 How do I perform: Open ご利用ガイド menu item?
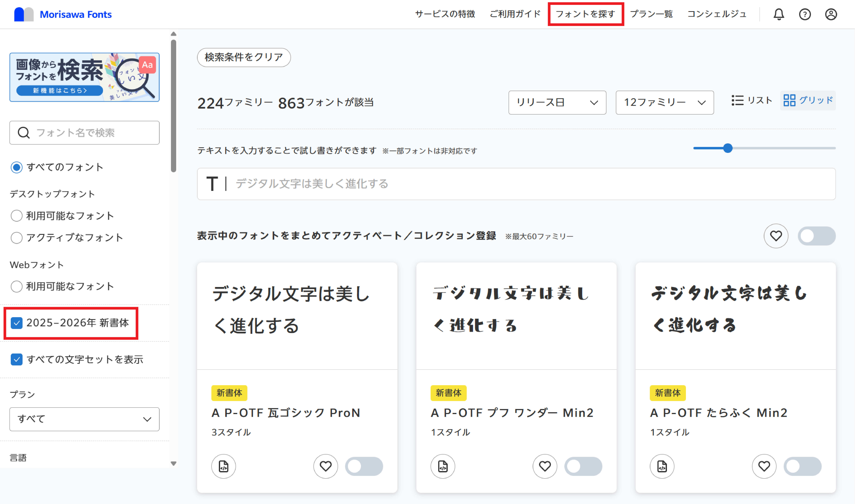click(515, 14)
